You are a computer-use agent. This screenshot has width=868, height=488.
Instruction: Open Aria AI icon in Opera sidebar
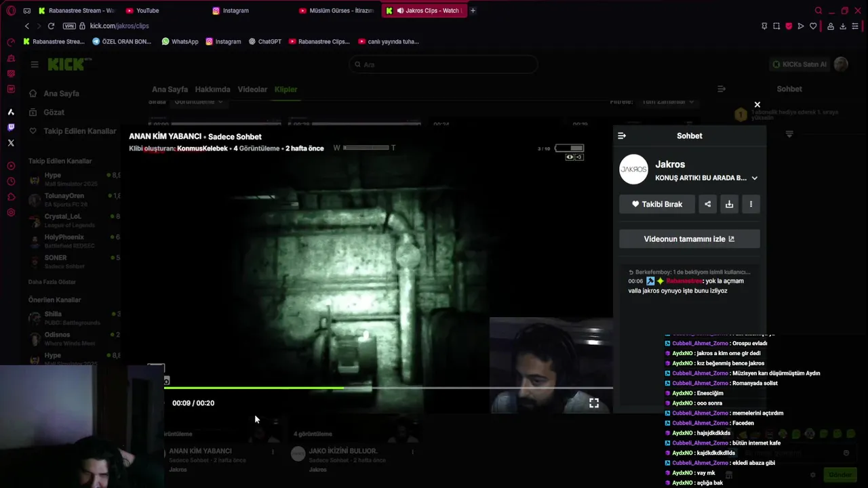11,112
